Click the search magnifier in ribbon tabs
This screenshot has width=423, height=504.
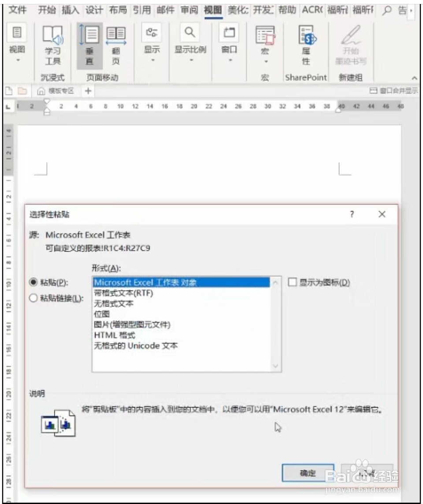[387, 10]
